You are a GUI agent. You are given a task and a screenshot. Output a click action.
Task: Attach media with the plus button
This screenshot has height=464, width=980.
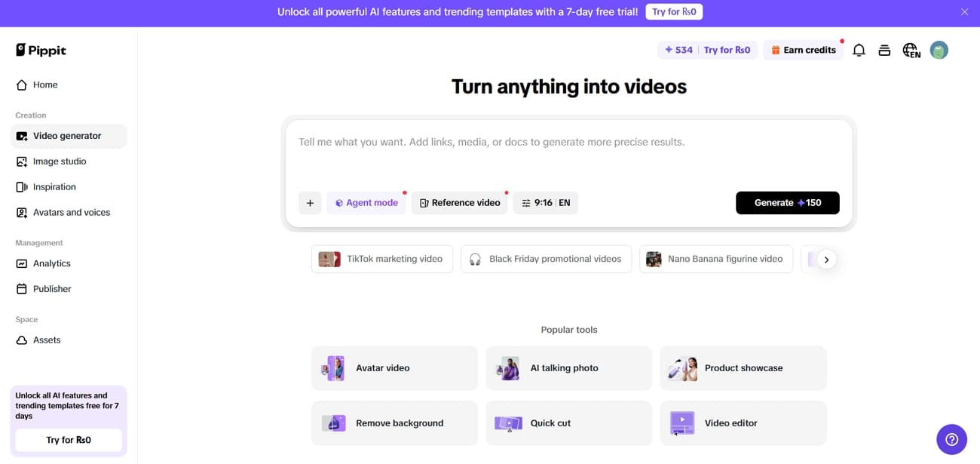point(310,202)
